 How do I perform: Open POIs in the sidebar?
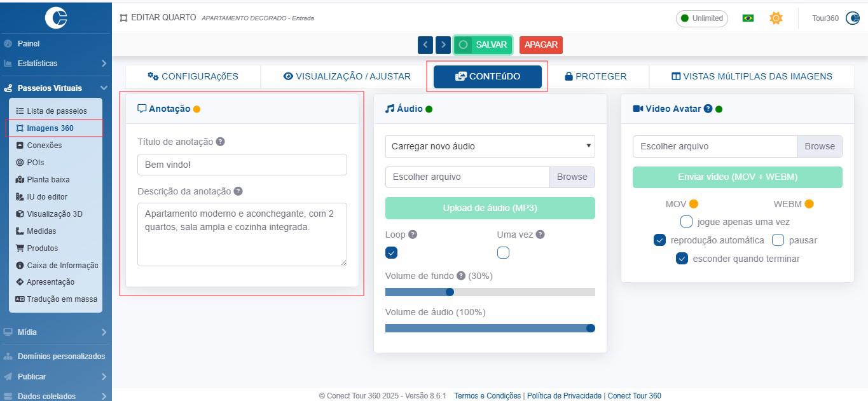35,163
